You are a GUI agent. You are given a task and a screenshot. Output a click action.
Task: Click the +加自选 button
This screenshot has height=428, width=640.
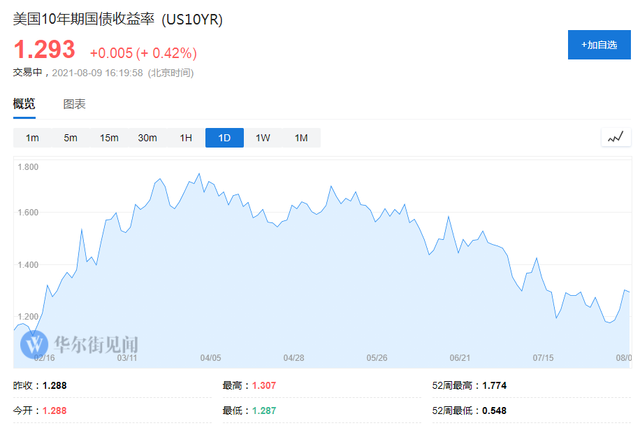[599, 44]
